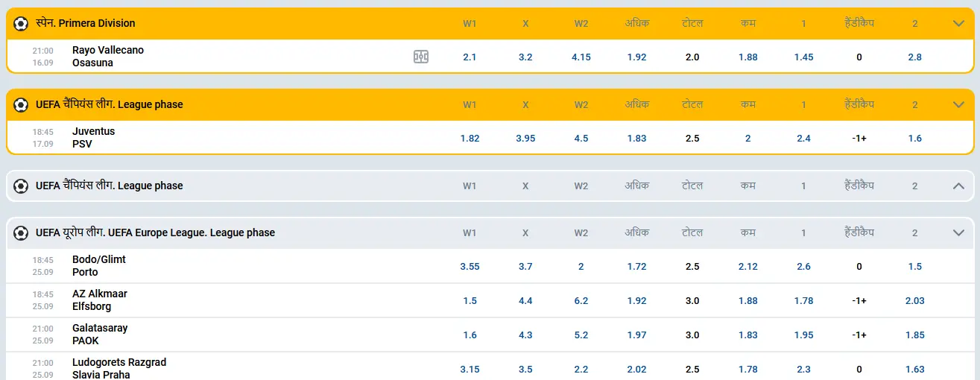Choose over odds 1.92 for AZ Alkmaar match

click(637, 301)
